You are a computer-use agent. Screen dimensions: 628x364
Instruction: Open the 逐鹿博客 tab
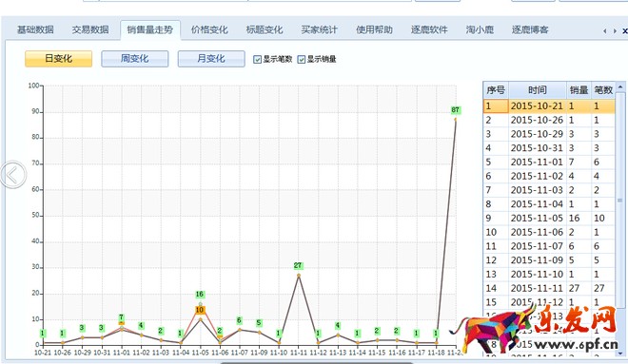530,29
